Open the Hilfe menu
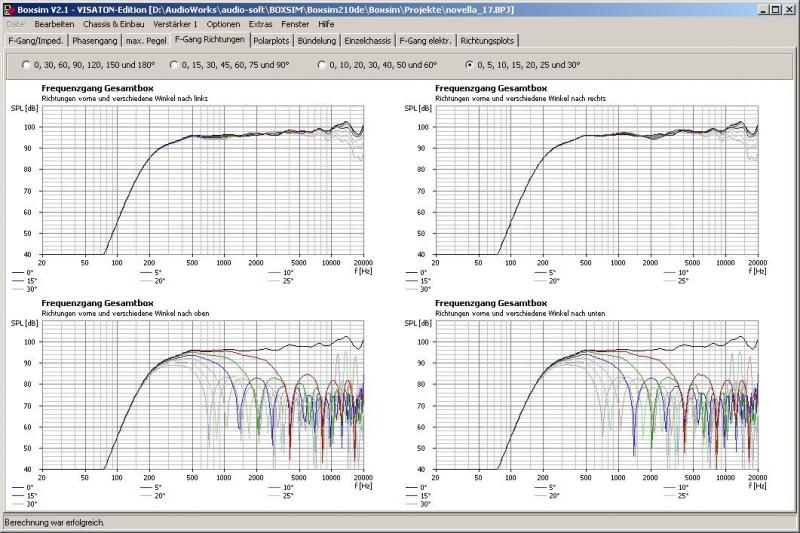800x533 pixels. pyautogui.click(x=326, y=23)
